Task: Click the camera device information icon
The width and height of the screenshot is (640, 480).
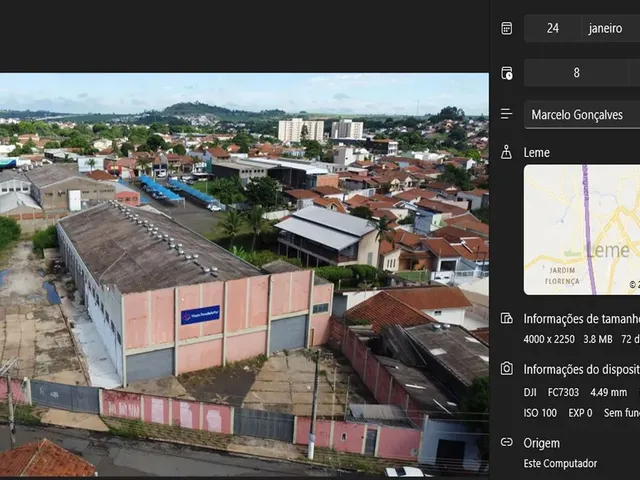Action: tap(507, 369)
